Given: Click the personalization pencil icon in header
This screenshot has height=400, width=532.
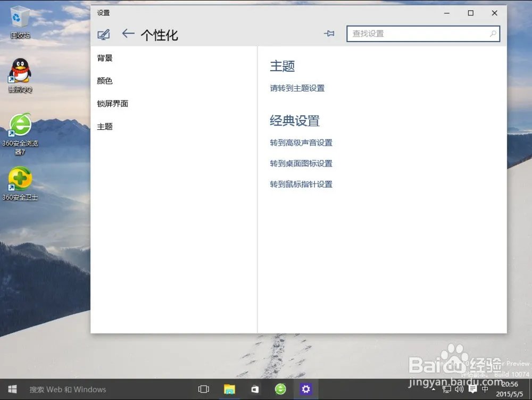Looking at the screenshot, I should pyautogui.click(x=104, y=33).
